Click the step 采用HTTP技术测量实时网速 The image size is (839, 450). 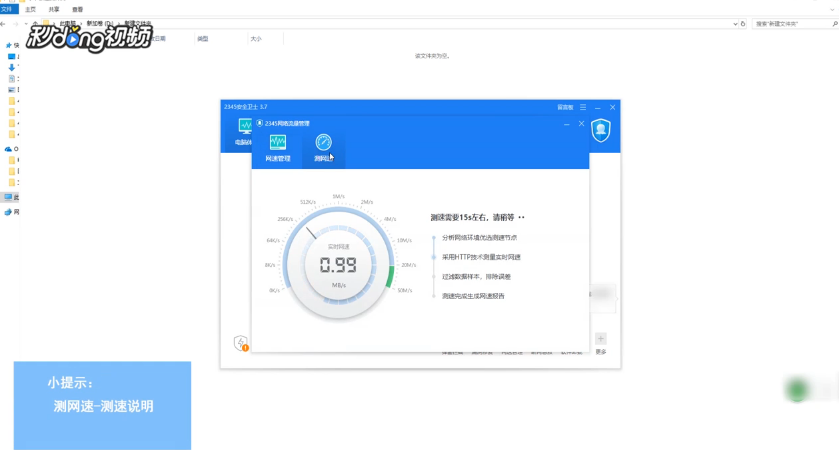pos(481,257)
